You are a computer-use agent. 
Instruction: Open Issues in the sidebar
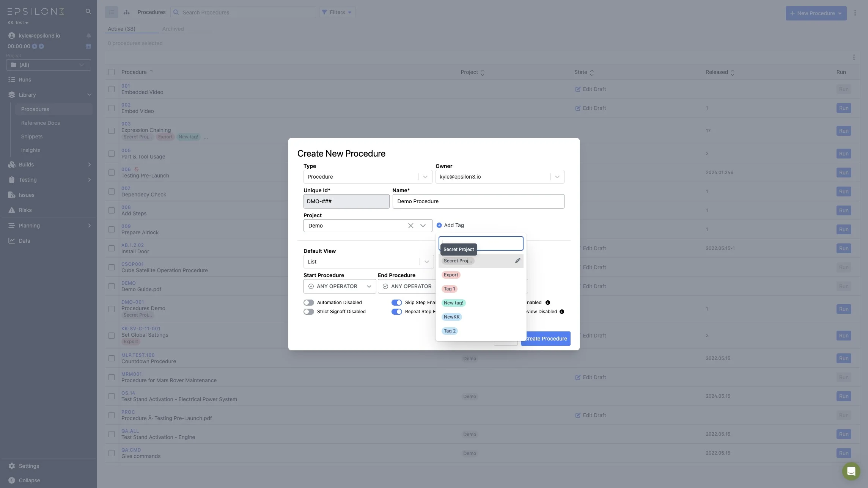click(x=27, y=195)
